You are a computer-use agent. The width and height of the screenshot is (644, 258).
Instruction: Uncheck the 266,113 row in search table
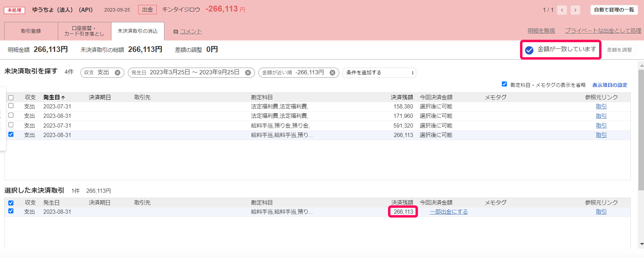tap(11, 134)
